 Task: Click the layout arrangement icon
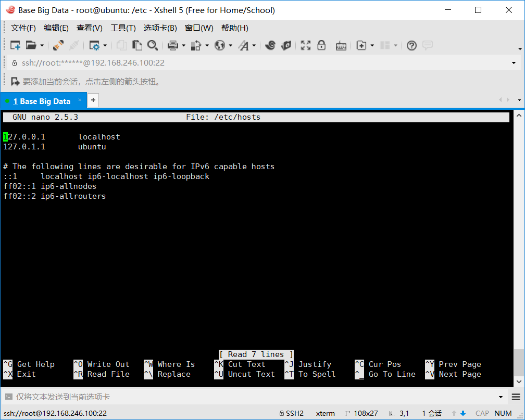(385, 45)
